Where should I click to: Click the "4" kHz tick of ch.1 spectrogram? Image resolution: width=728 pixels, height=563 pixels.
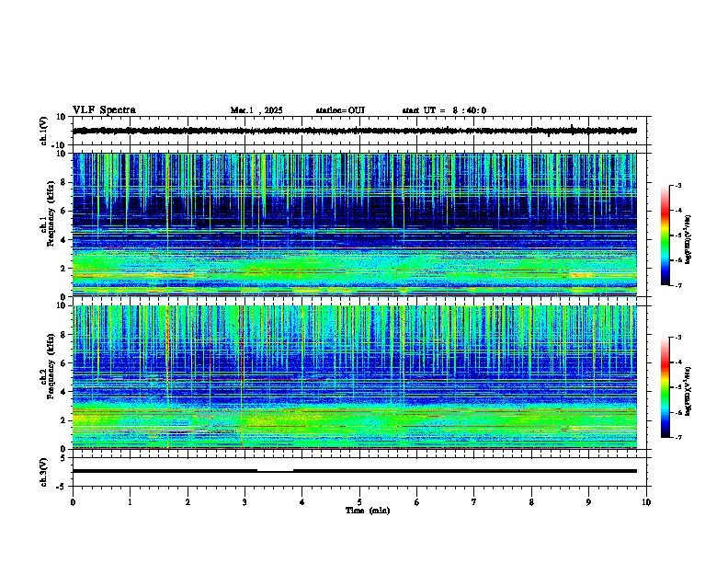click(63, 240)
